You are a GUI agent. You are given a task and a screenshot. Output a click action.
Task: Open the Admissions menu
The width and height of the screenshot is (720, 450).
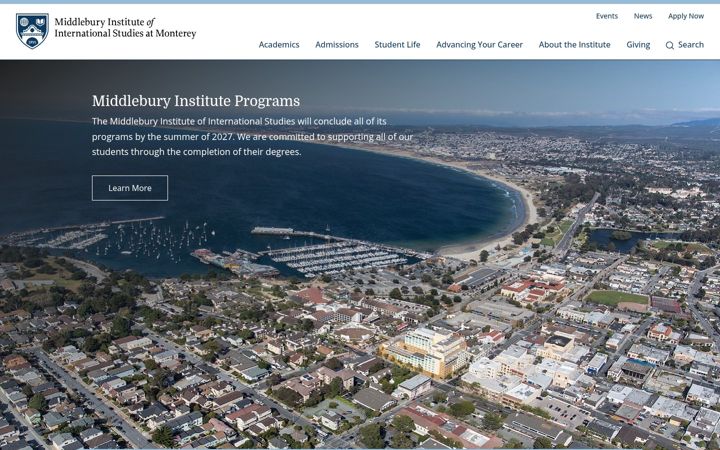(x=337, y=45)
